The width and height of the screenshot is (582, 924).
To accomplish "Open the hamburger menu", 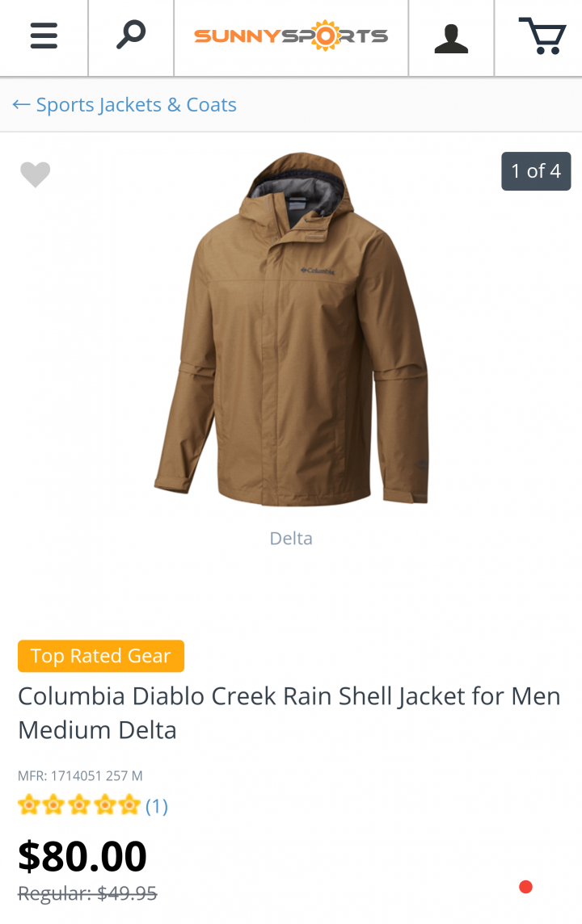I will click(44, 36).
